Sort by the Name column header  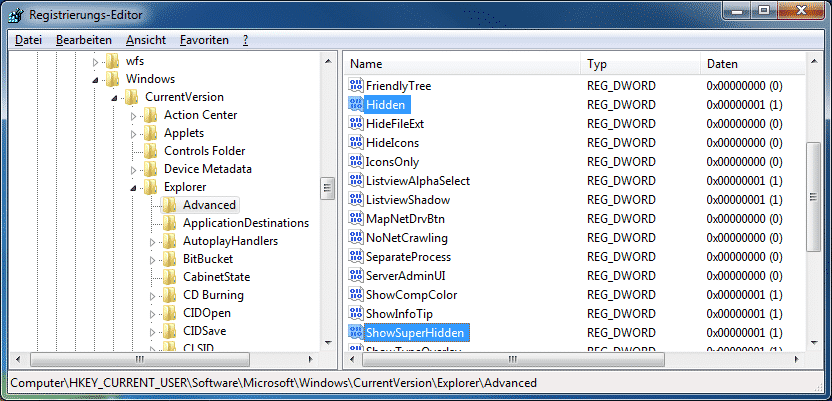[x=462, y=64]
